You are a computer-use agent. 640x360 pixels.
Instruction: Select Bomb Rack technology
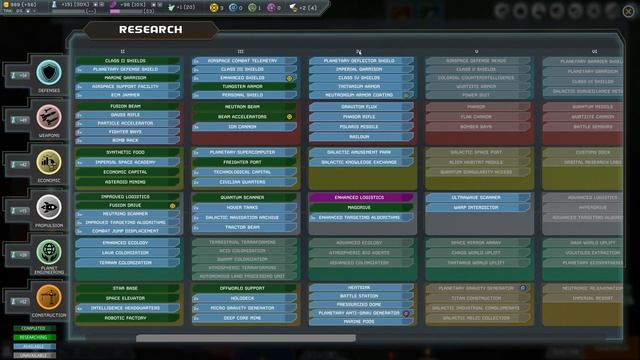(x=128, y=140)
